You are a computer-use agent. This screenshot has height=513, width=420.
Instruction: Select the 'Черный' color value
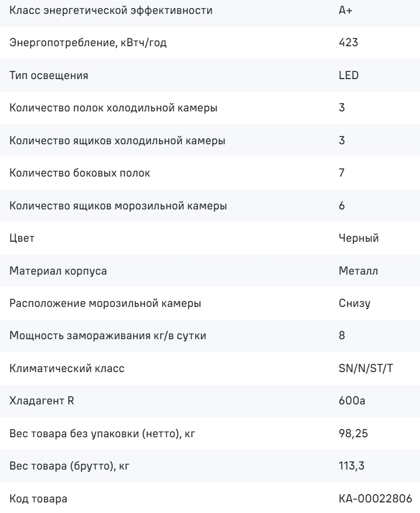pyautogui.click(x=359, y=238)
